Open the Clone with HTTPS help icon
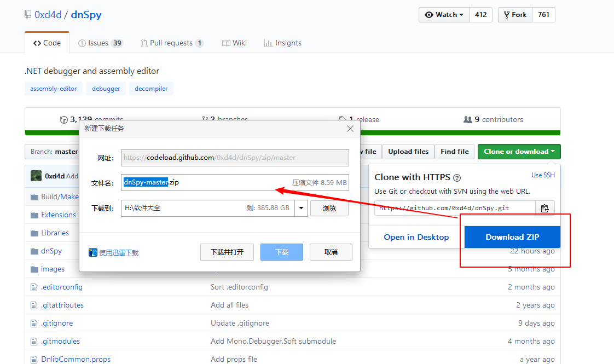The height and width of the screenshot is (364, 614). (x=456, y=178)
